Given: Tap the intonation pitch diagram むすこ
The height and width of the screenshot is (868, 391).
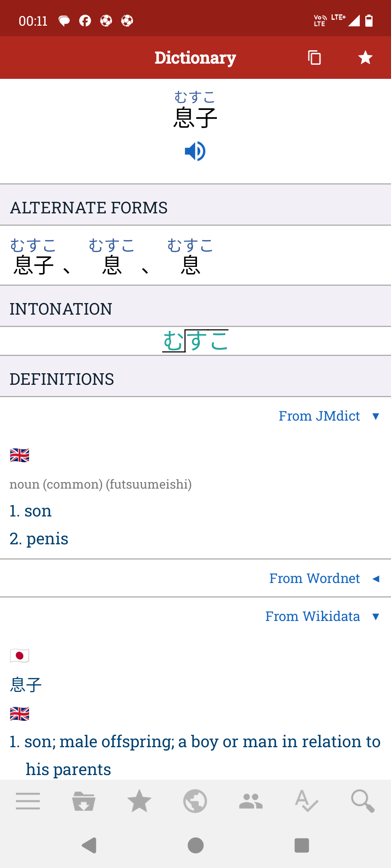Looking at the screenshot, I should pos(195,341).
